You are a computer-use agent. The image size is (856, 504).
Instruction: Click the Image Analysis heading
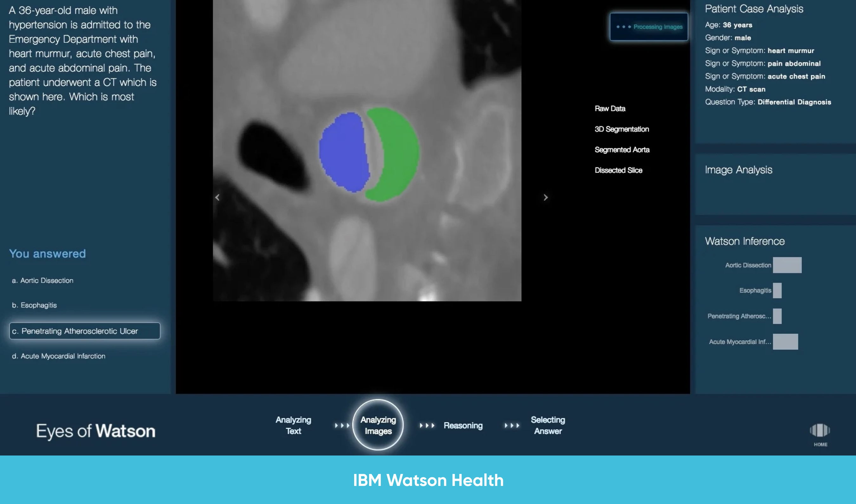(x=738, y=170)
